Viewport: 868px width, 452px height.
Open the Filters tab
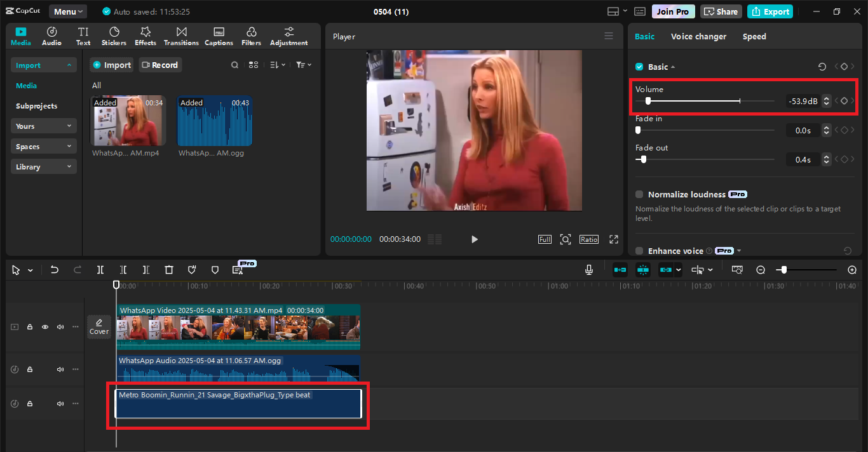click(x=251, y=36)
